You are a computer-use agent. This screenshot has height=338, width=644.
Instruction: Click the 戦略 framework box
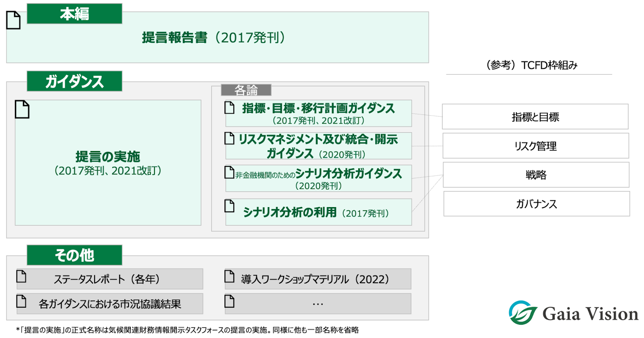536,175
